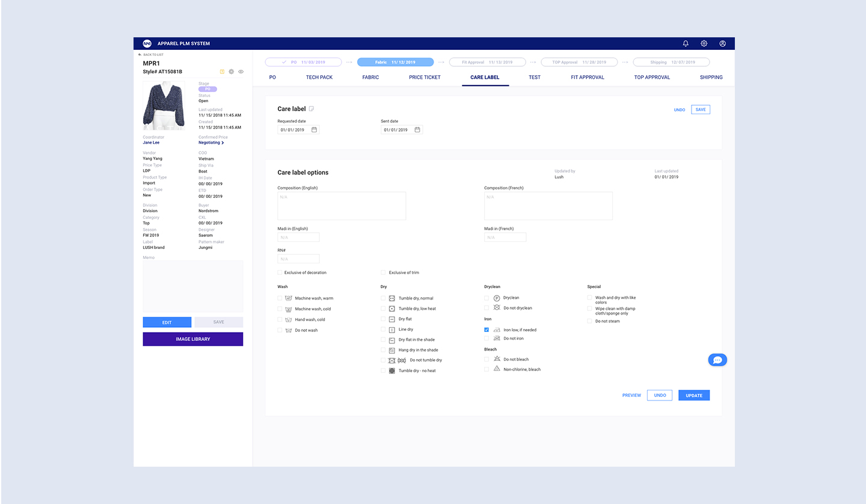Open the Image Library button
866x504 pixels.
point(193,339)
